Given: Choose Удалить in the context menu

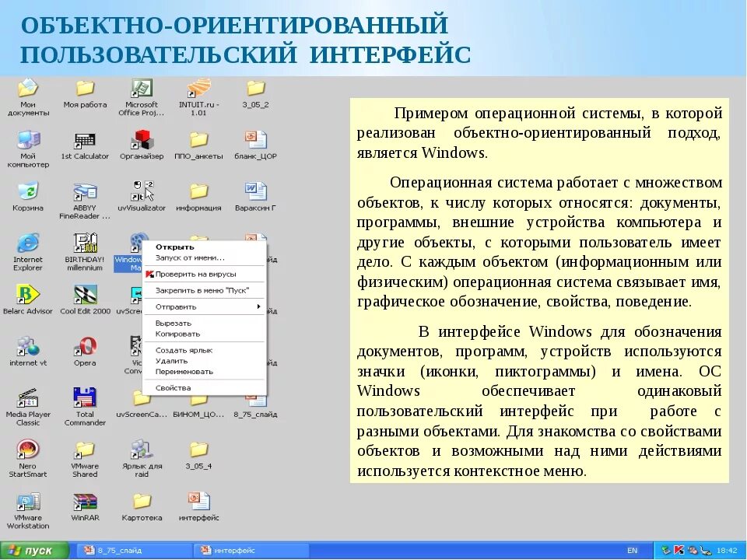Looking at the screenshot, I should click(204, 361).
